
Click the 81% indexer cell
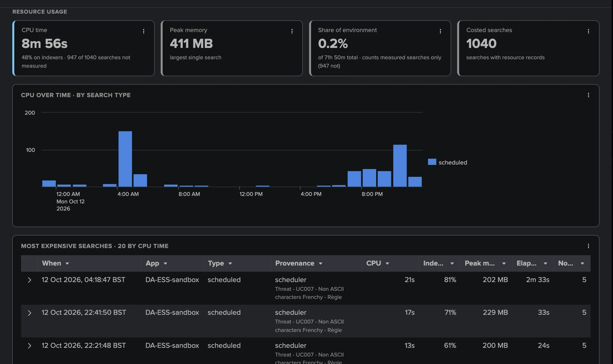[450, 280]
